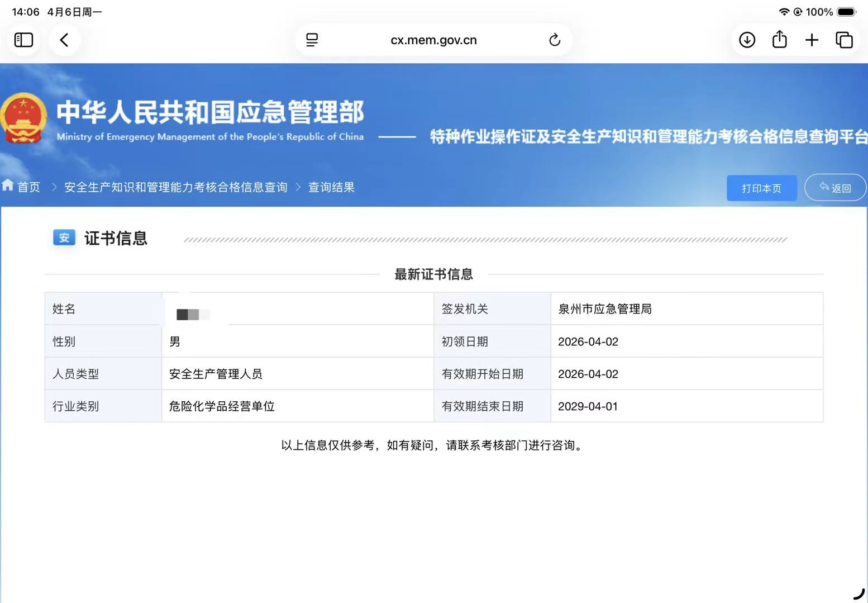Tap the Share icon
Viewport: 868px width, 603px height.
pos(779,40)
